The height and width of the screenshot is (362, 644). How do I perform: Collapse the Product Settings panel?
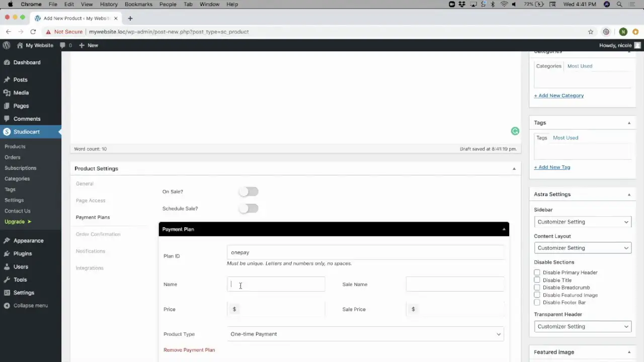(514, 168)
